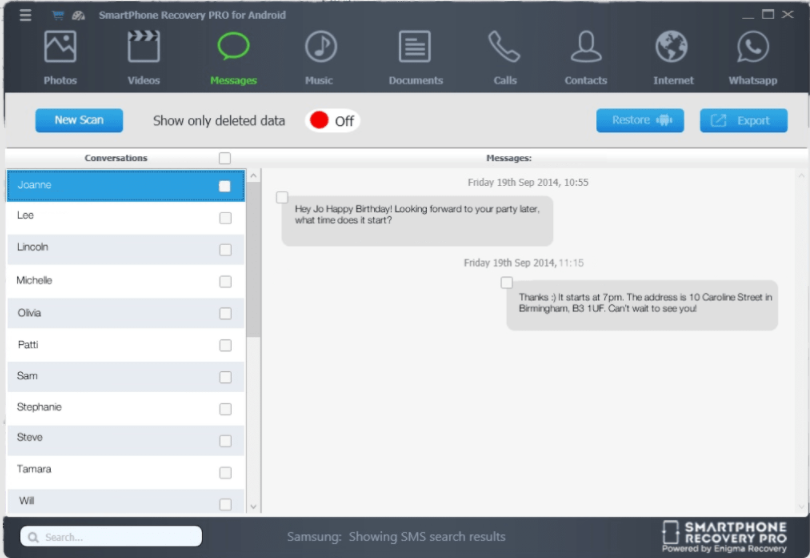Open the hamburger menu icon

click(25, 15)
